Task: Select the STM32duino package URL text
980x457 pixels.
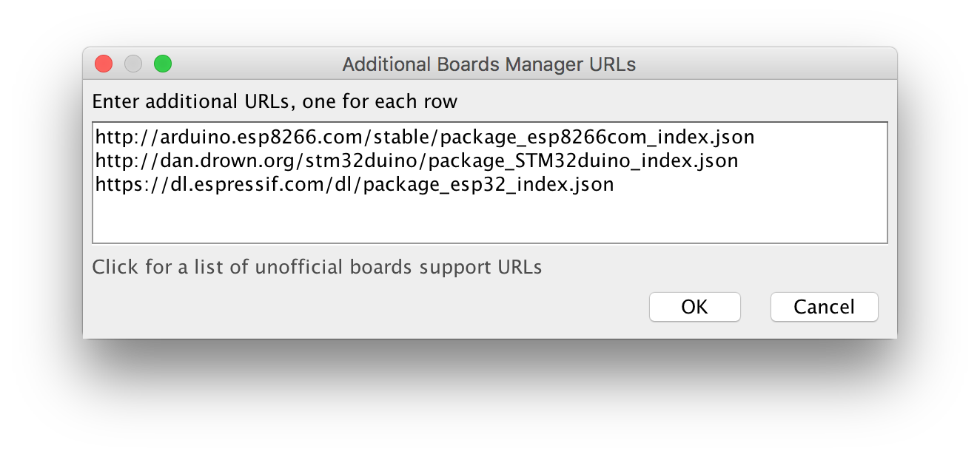Action: (415, 160)
